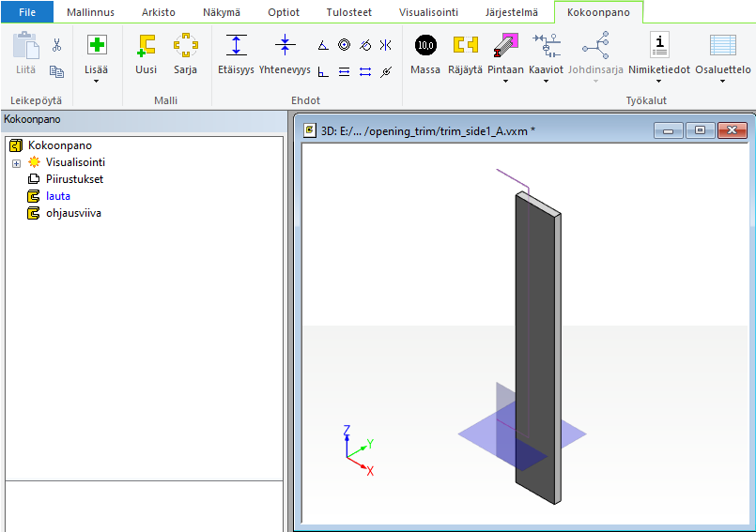Open the Lisää dropdown arrow

point(96,82)
